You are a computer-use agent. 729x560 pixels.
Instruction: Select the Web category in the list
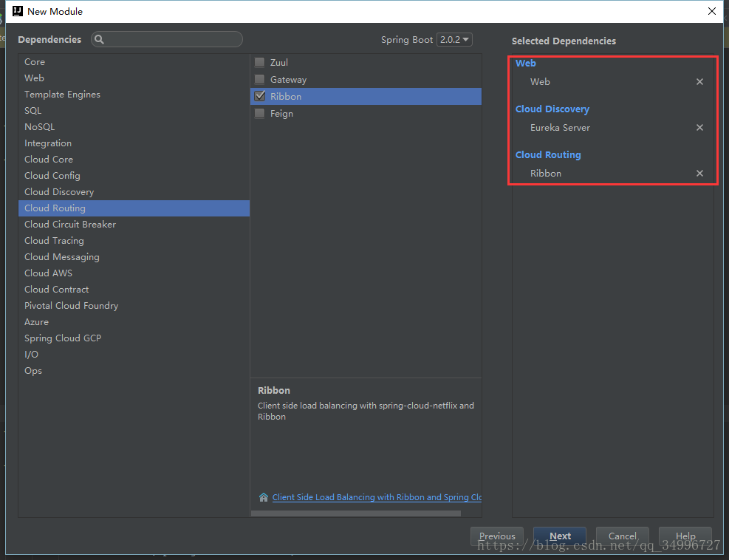tap(134, 78)
